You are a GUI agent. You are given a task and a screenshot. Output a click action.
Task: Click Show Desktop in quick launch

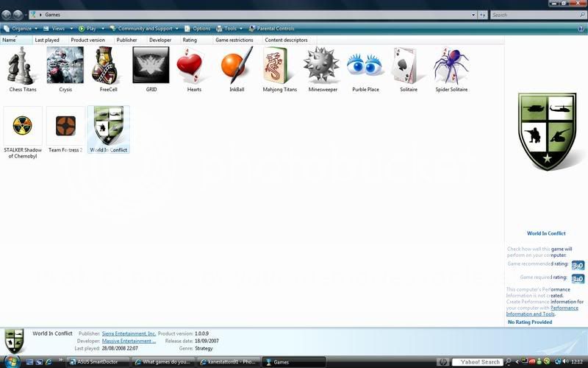tap(30, 362)
